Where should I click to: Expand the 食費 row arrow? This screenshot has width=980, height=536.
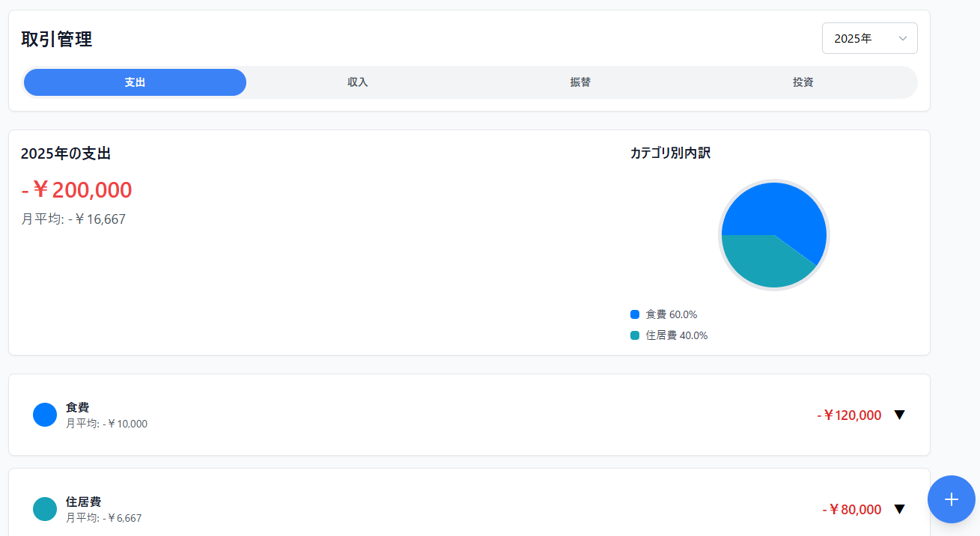[900, 415]
